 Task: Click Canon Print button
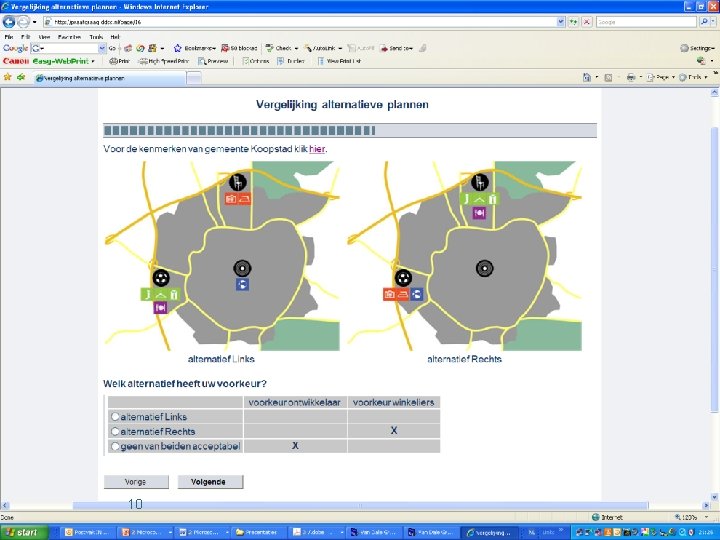(x=119, y=61)
